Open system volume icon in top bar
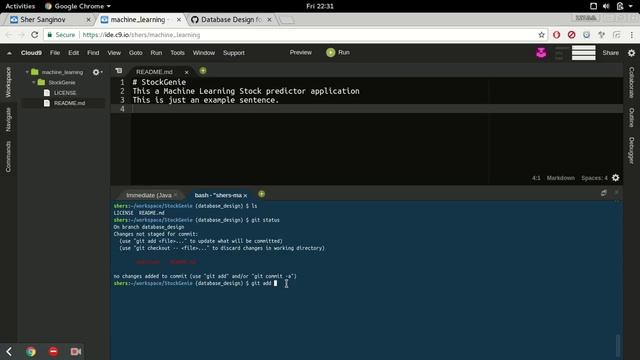This screenshot has width=640, height=360. [606, 6]
